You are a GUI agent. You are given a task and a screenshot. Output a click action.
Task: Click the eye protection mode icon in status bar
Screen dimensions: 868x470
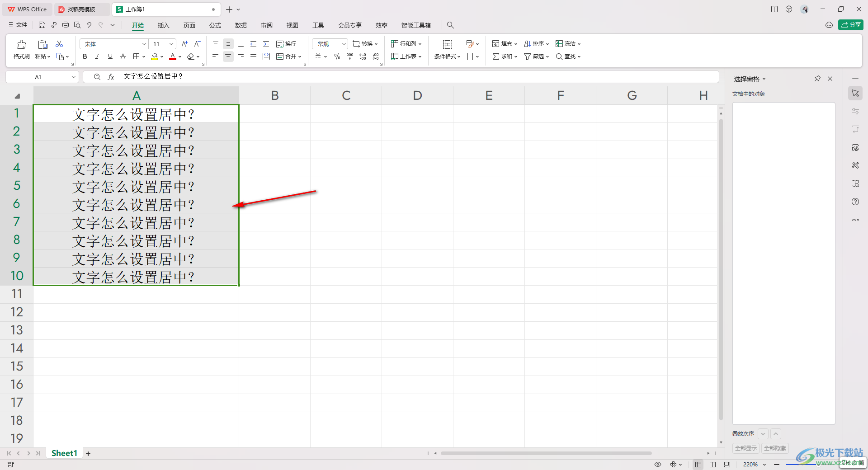[x=658, y=464]
